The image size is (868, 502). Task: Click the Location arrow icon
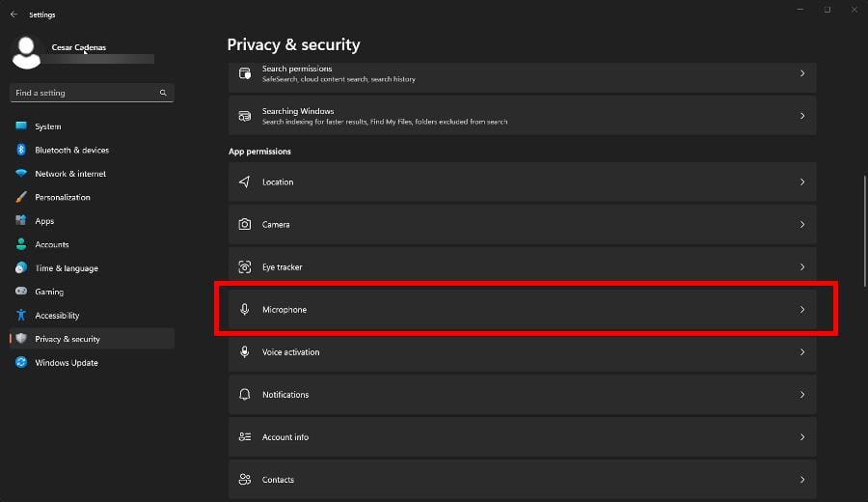(244, 181)
